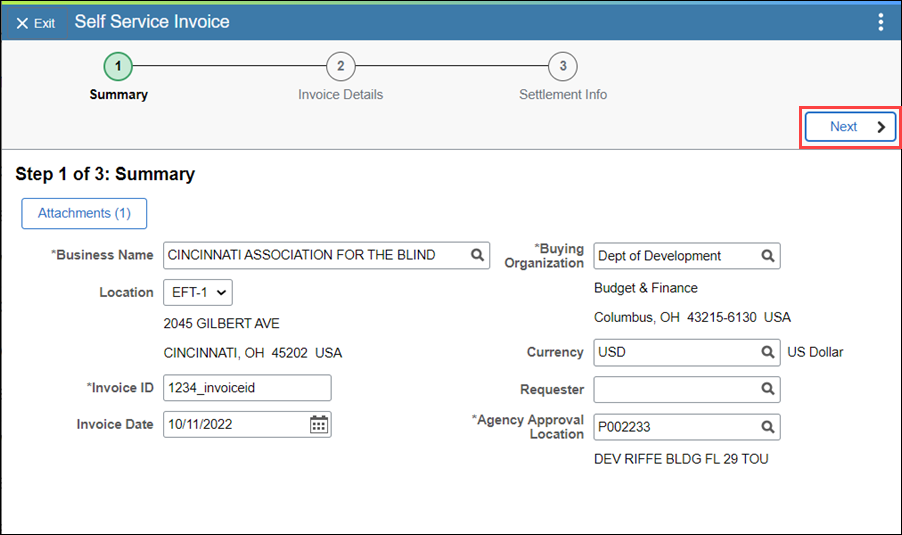Open the Requester search magnifier icon
Screen dimensions: 902x535
click(x=767, y=389)
